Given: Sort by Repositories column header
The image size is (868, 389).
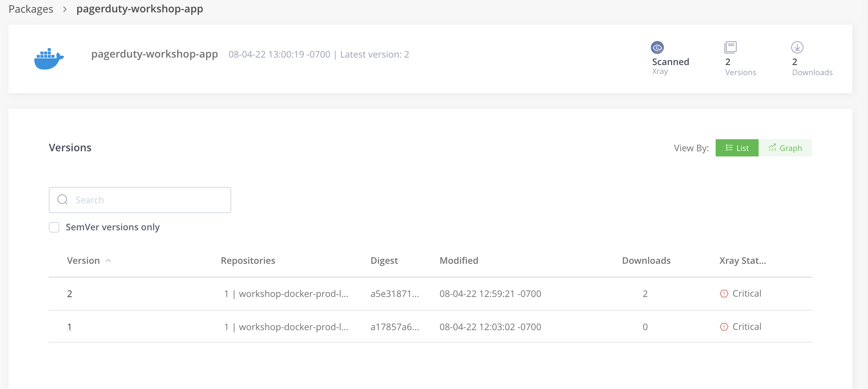Looking at the screenshot, I should tap(248, 261).
